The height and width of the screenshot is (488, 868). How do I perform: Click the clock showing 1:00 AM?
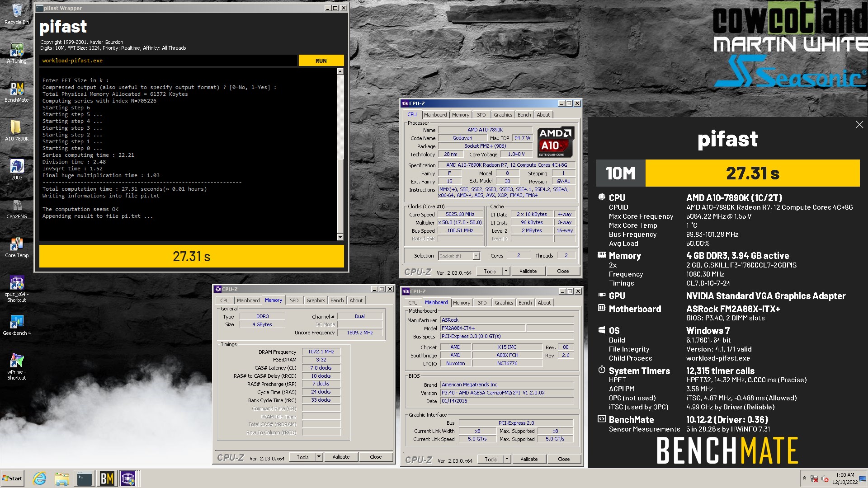845,475
